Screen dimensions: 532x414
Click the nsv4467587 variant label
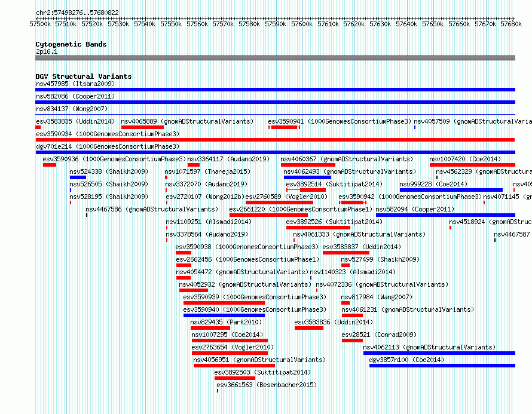click(x=512, y=234)
